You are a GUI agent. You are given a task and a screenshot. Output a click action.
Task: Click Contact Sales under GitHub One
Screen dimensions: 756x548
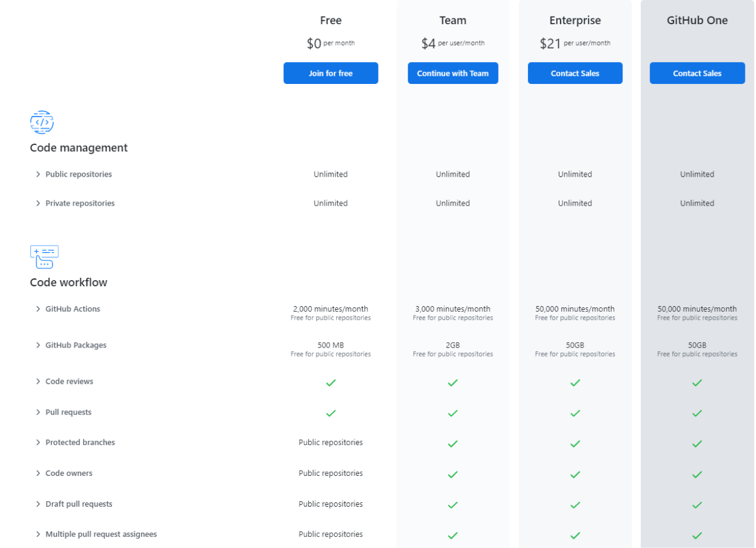[697, 73]
